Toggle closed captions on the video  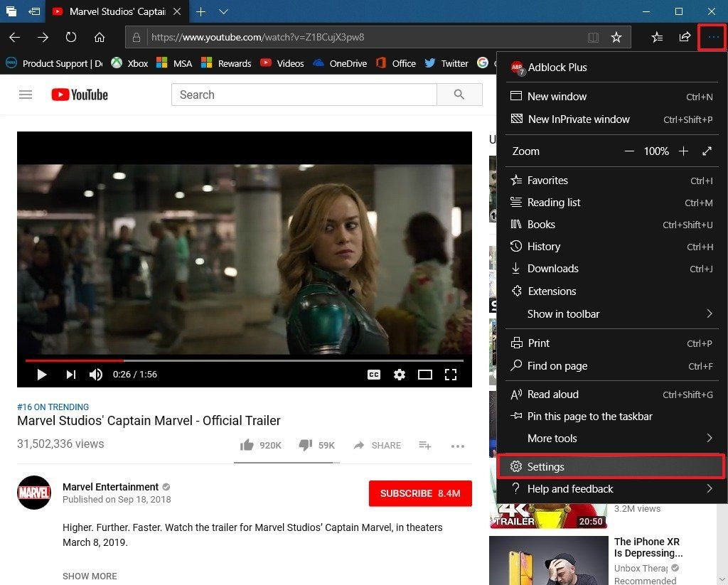click(x=373, y=374)
